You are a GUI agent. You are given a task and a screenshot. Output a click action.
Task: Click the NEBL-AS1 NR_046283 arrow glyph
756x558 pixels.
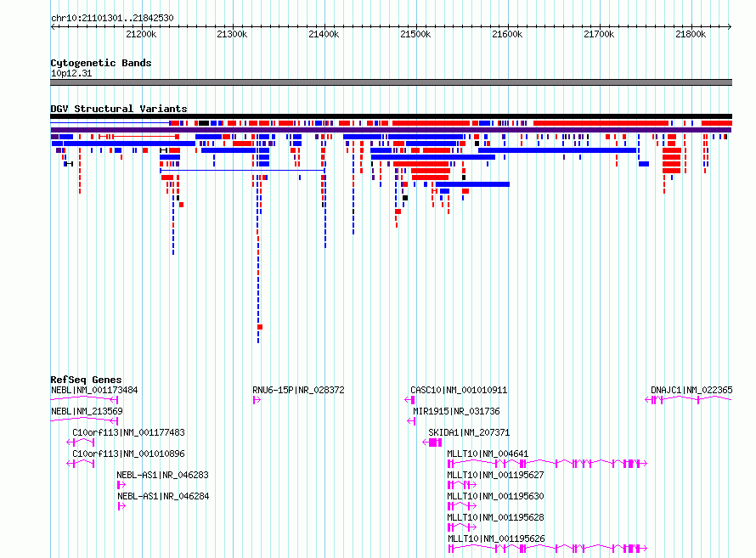point(121,485)
